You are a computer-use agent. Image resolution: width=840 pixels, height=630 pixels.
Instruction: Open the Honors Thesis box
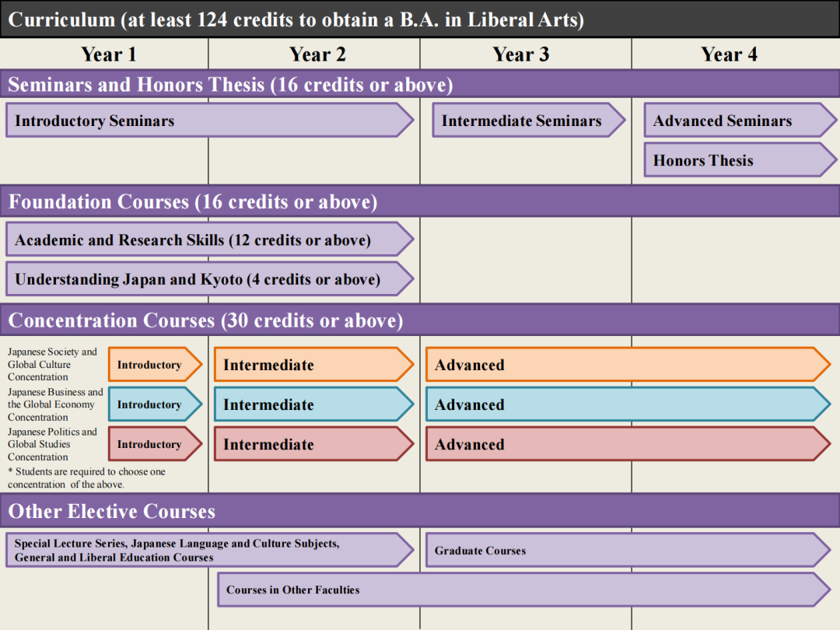(x=739, y=160)
